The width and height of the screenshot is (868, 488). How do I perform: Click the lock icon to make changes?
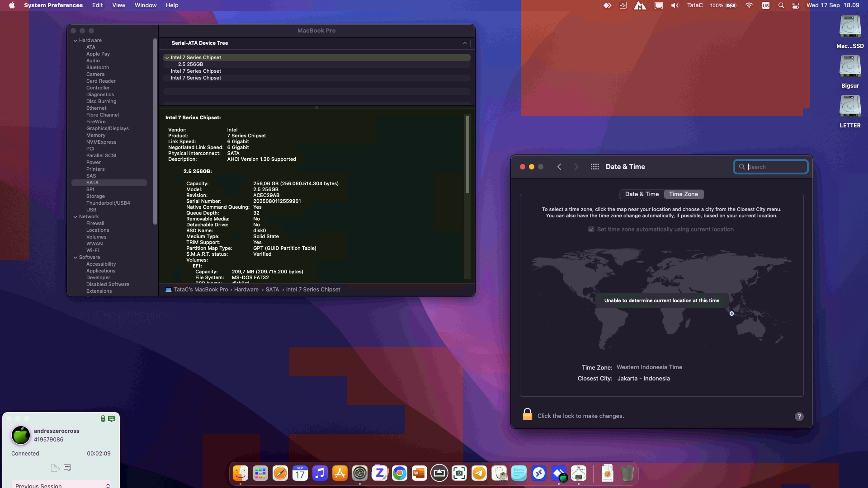pyautogui.click(x=527, y=415)
